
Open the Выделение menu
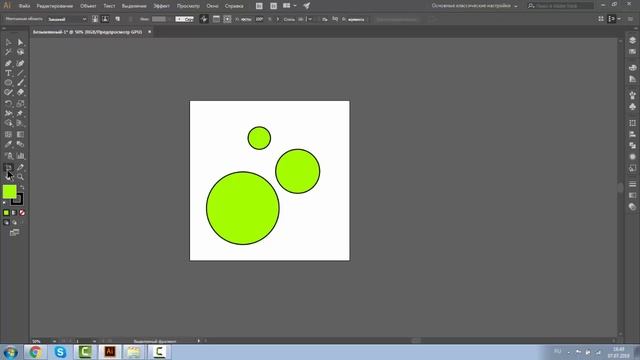click(x=134, y=6)
